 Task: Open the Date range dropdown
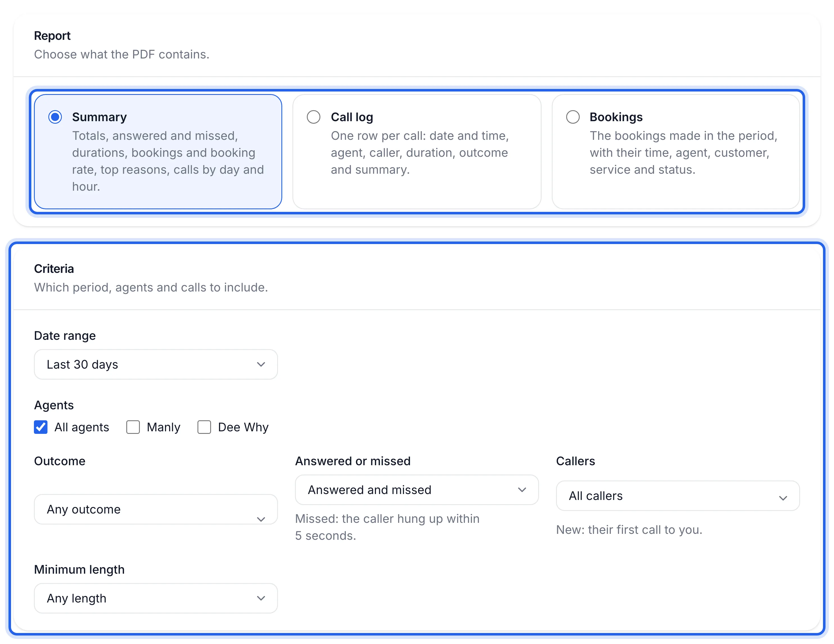156,364
